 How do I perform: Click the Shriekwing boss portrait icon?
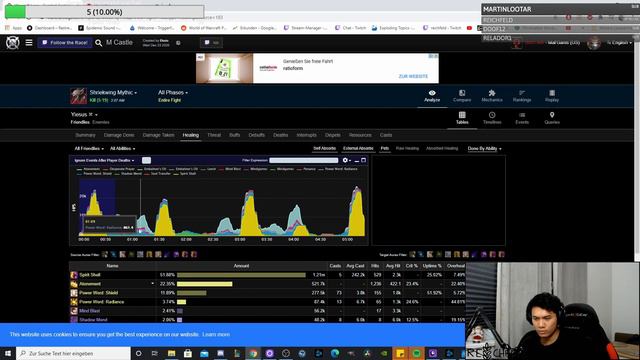78,96
